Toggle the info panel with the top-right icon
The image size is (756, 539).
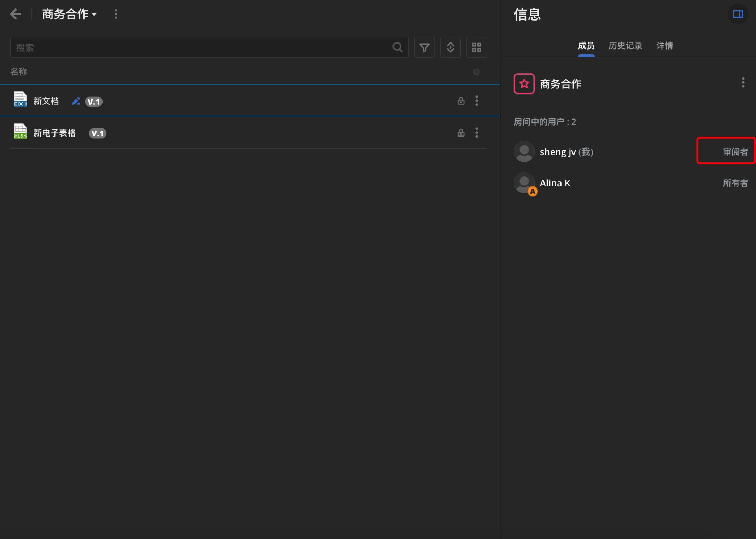[738, 14]
